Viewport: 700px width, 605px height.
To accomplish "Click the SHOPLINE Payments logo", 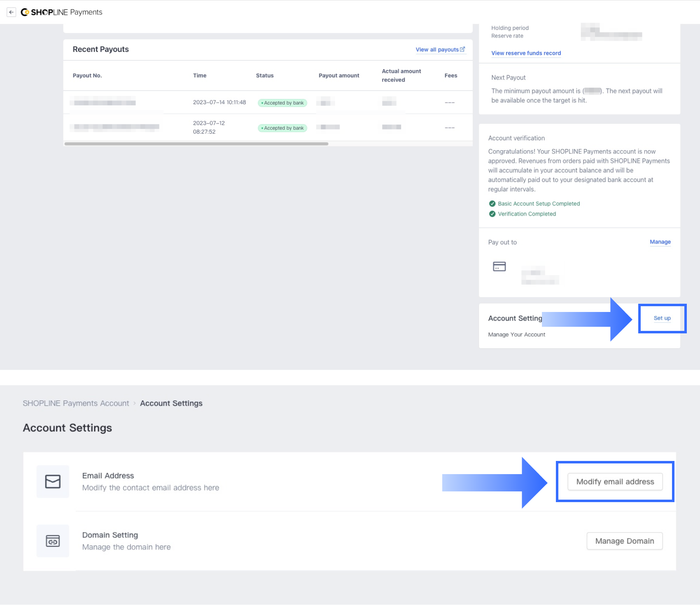I will [x=61, y=12].
